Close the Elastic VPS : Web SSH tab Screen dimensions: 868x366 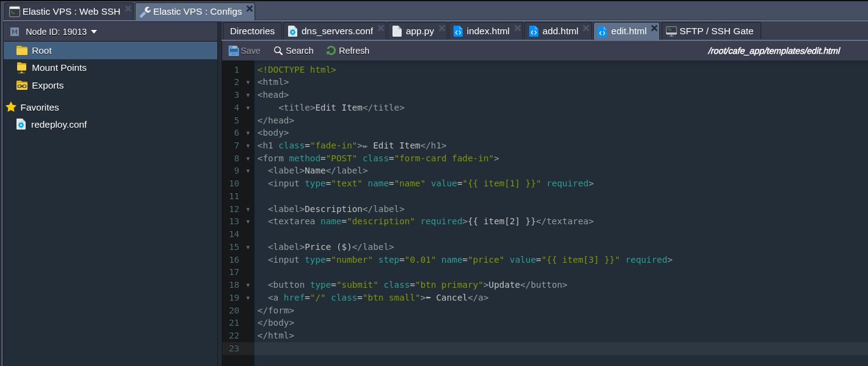(x=128, y=9)
